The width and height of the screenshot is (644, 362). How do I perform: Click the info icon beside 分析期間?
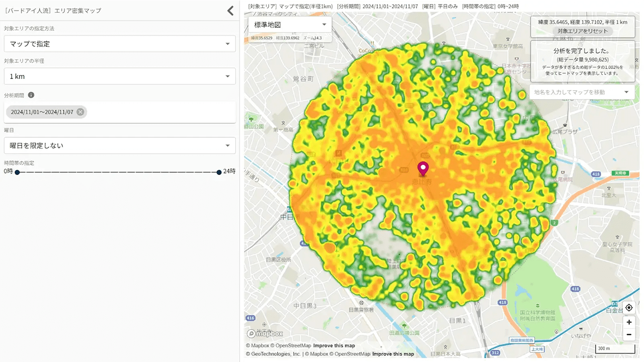pos(31,95)
